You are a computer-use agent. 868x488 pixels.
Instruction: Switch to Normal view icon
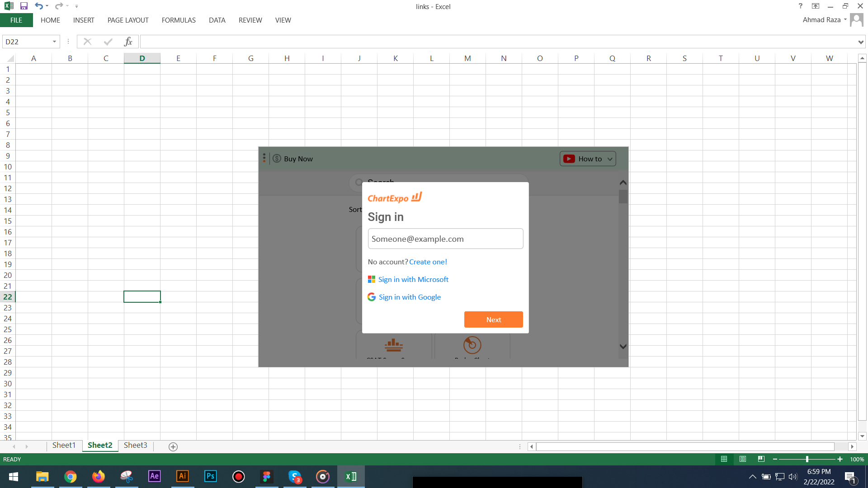[x=724, y=459]
